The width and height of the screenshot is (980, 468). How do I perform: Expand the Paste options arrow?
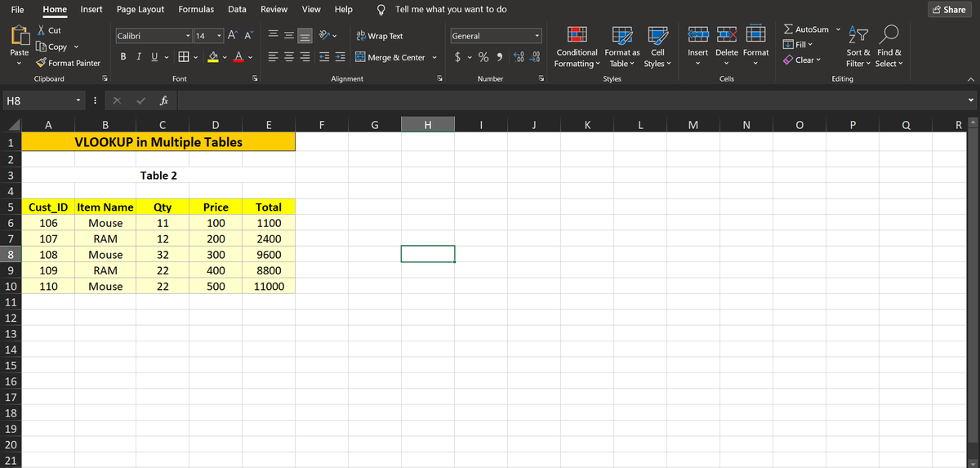click(18, 65)
